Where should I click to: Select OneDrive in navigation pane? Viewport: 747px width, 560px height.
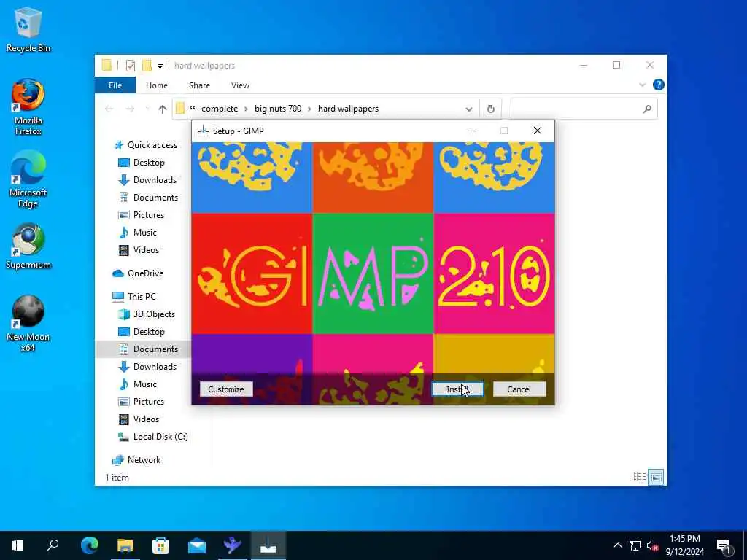pos(138,273)
